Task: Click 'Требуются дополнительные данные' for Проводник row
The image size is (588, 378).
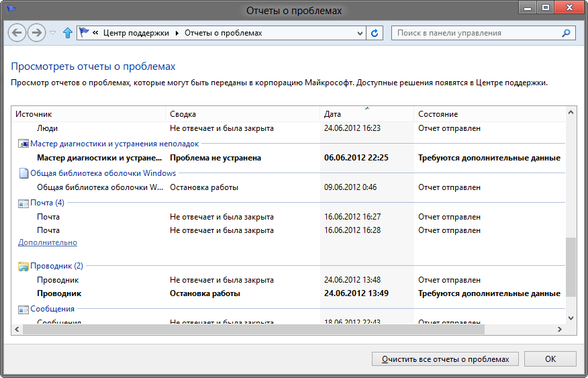Action: click(489, 293)
